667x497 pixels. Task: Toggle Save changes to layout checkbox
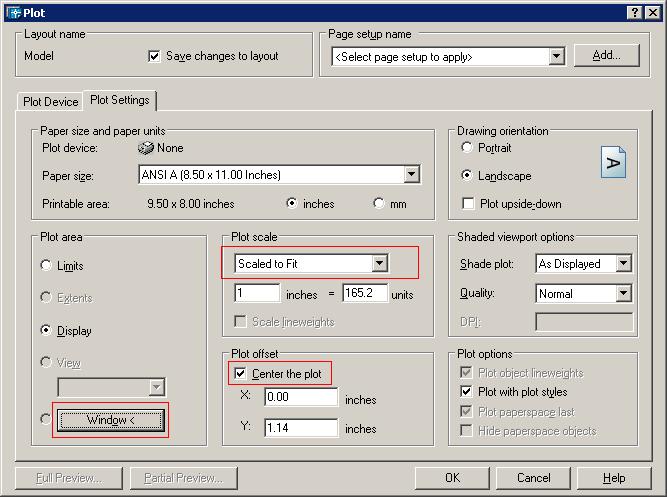(154, 56)
